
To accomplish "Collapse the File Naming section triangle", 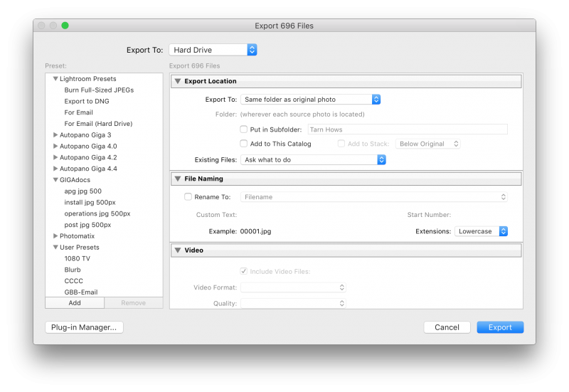I will point(178,179).
